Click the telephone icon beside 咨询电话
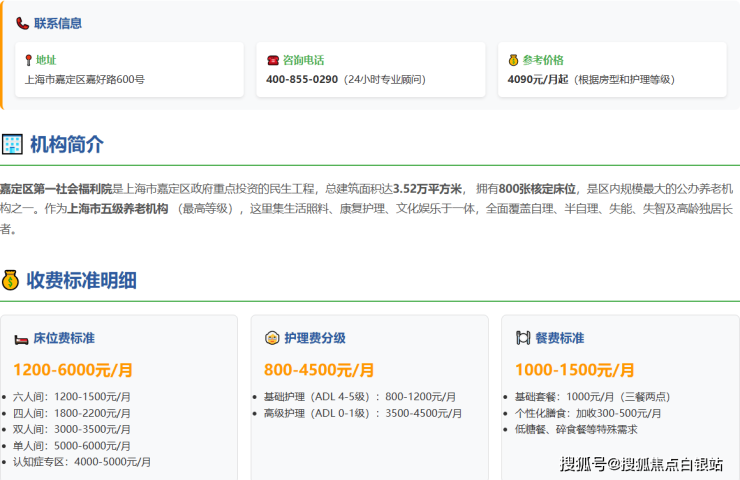This screenshot has height=480, width=740. click(272, 60)
